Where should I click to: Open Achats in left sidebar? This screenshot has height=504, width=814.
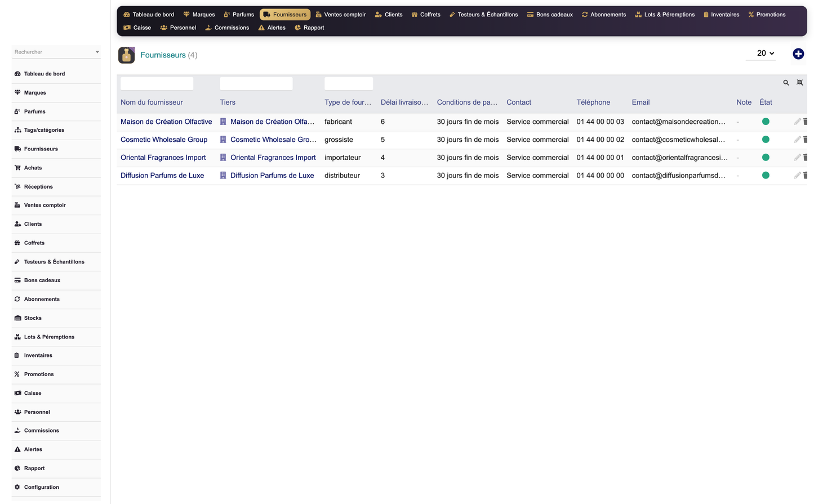click(33, 168)
